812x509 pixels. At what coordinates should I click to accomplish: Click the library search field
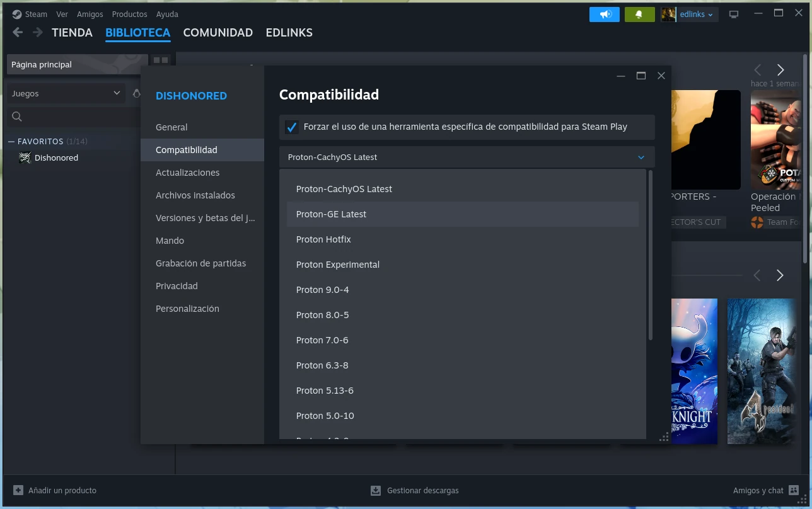pos(74,117)
